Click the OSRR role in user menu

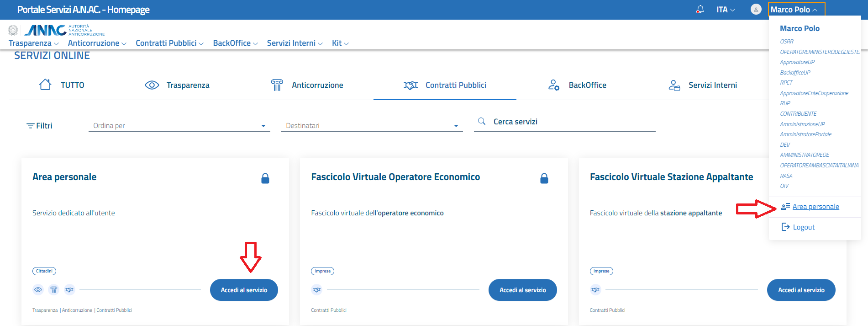coord(787,42)
